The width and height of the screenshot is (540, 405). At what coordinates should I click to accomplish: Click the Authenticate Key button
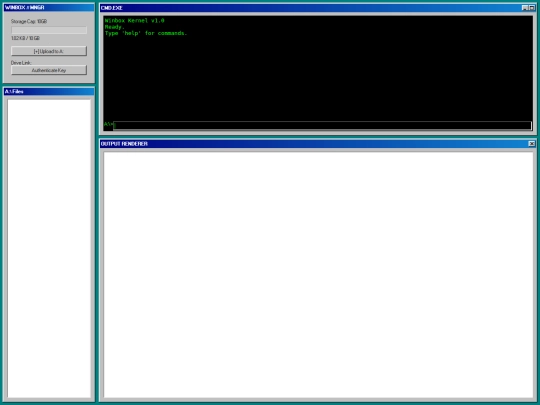coord(49,70)
